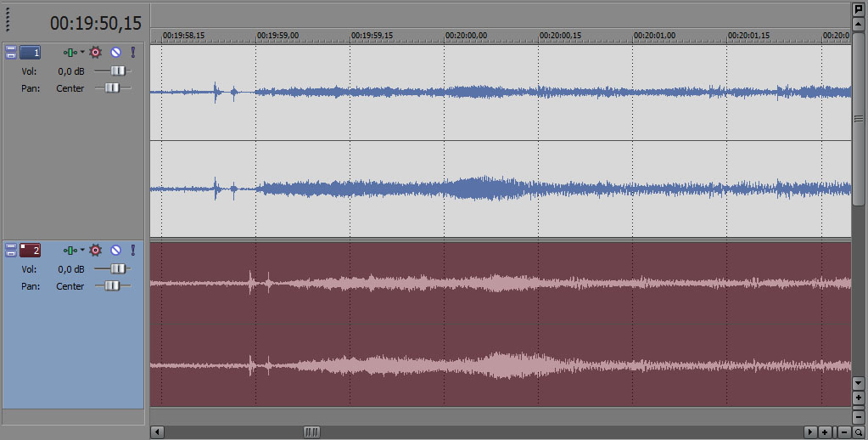Click the horizontal scrollbar left arrow
The width and height of the screenshot is (868, 440).
pos(157,432)
